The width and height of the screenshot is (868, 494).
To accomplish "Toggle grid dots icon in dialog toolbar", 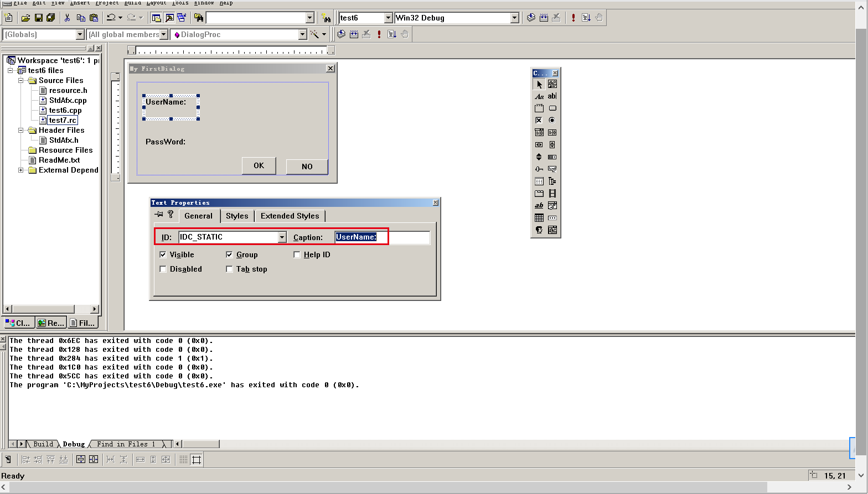I will [183, 459].
